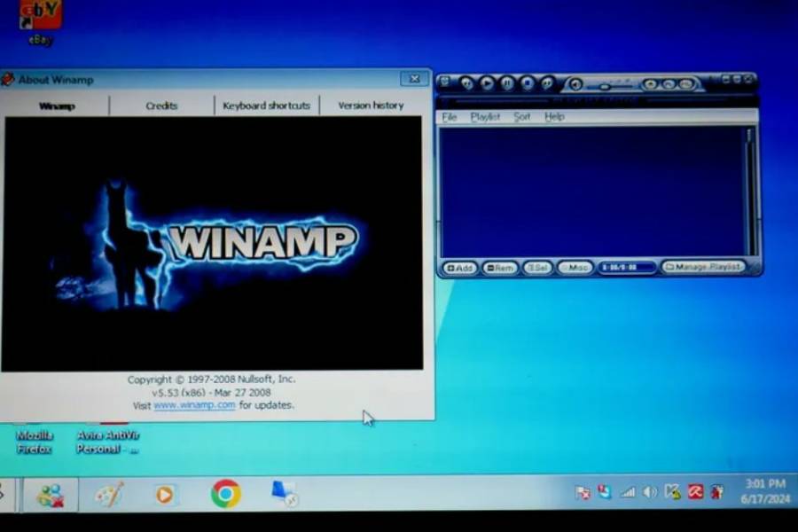The height and width of the screenshot is (532, 798).
Task: Select the Mozilla Firefox desktop shortcut
Action: click(x=34, y=442)
